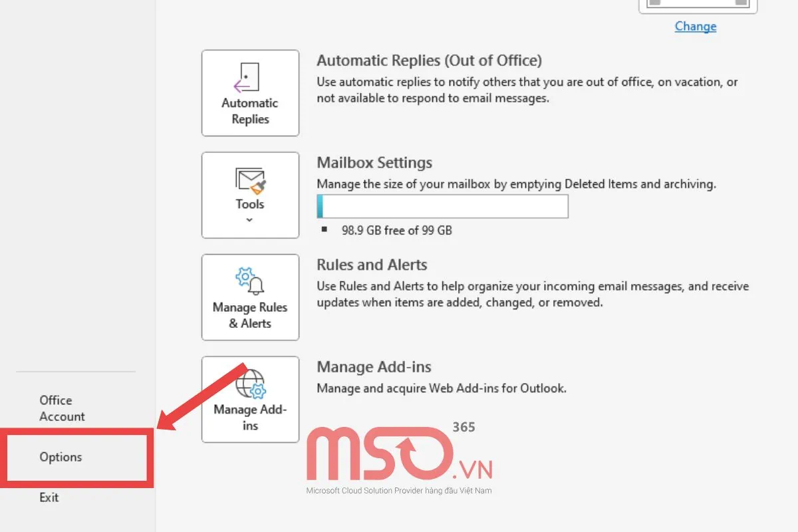Viewport: 798px width, 532px height.
Task: Click the Rules and Alerts heading
Action: (372, 265)
